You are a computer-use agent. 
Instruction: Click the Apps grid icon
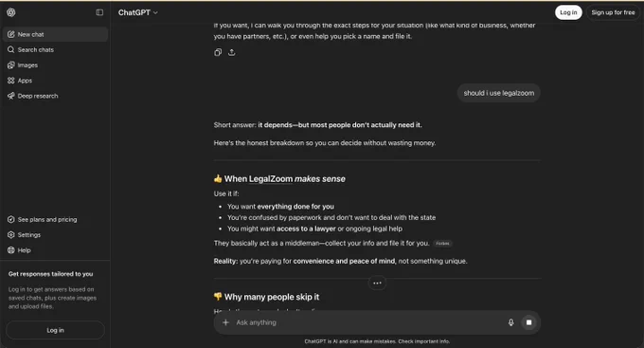11,81
